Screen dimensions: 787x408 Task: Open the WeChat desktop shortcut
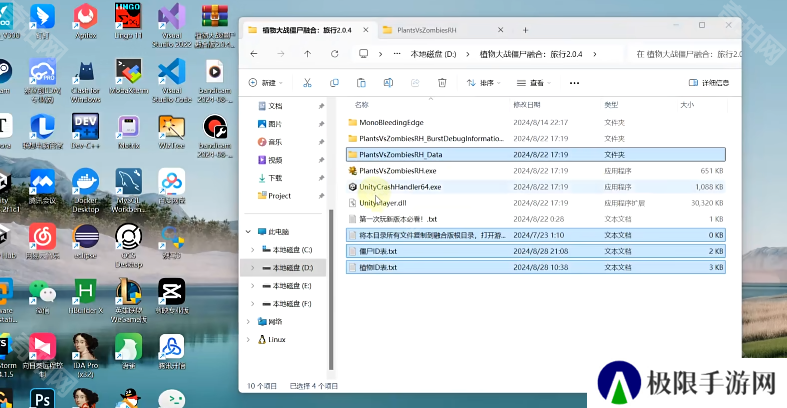tap(43, 297)
